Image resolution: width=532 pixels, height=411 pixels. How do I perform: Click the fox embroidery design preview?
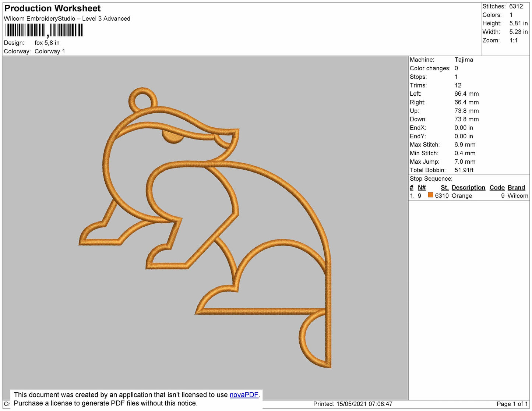(205, 228)
